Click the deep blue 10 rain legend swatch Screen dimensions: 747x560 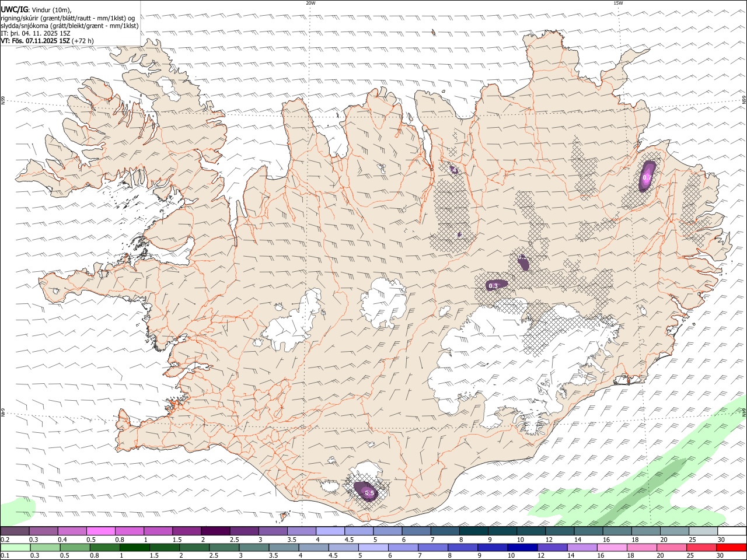[522, 548]
